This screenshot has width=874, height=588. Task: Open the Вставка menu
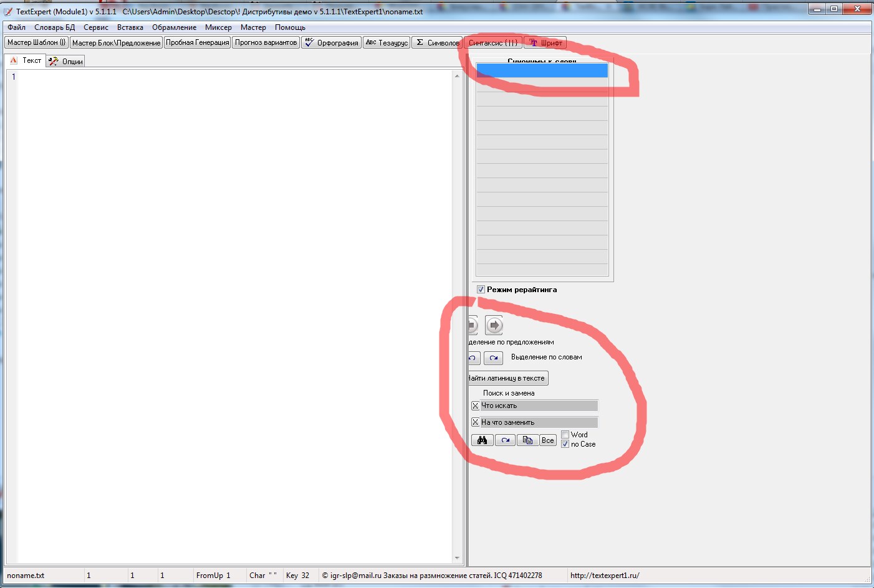[x=130, y=27]
